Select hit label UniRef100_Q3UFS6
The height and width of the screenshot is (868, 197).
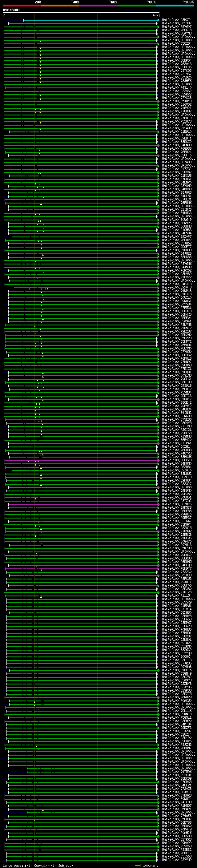click(x=177, y=67)
